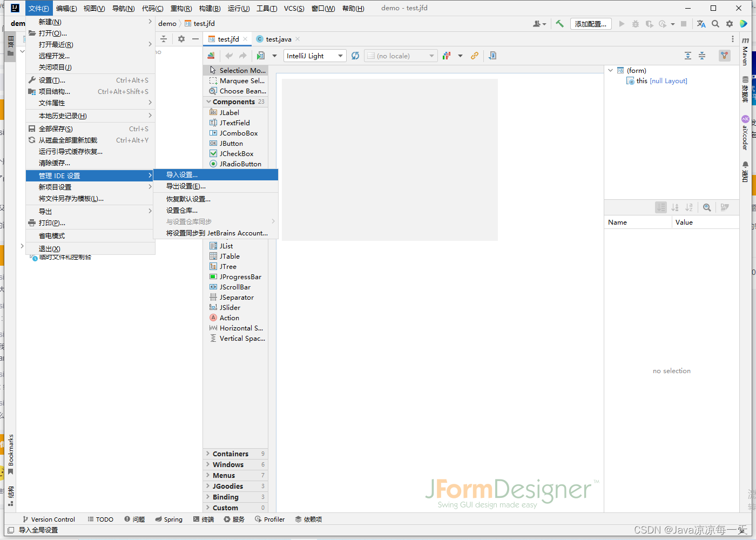Screen dimensions: 756x540
Task: Click the link/bindings icon in designer toolbar
Action: [x=475, y=56]
